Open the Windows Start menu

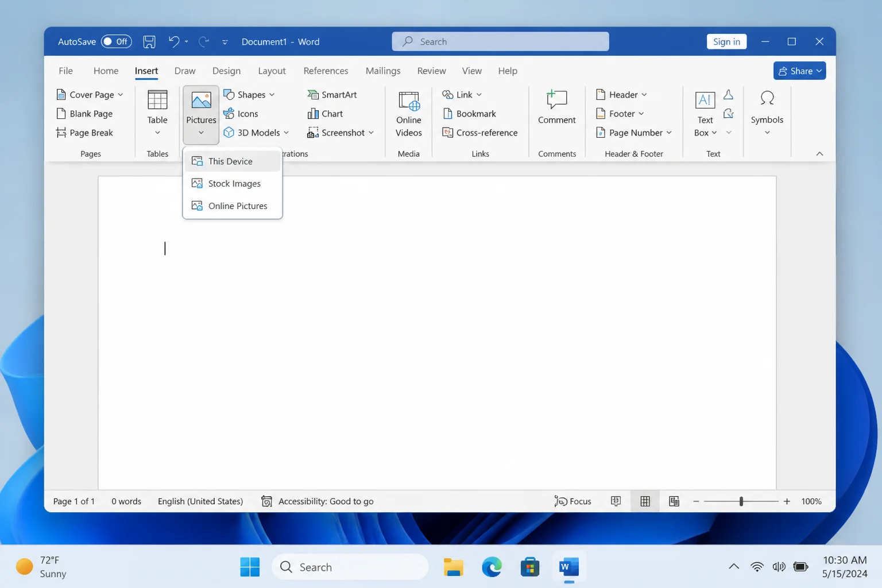pyautogui.click(x=250, y=567)
